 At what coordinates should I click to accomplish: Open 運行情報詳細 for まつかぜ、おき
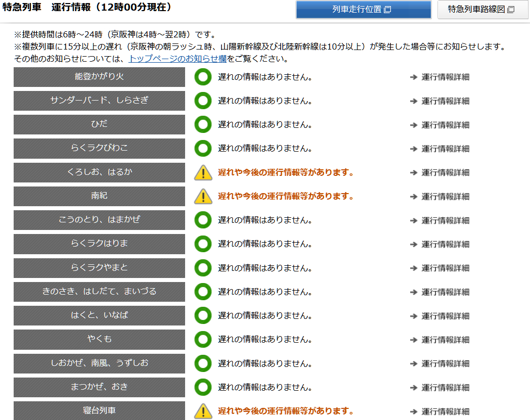444,387
